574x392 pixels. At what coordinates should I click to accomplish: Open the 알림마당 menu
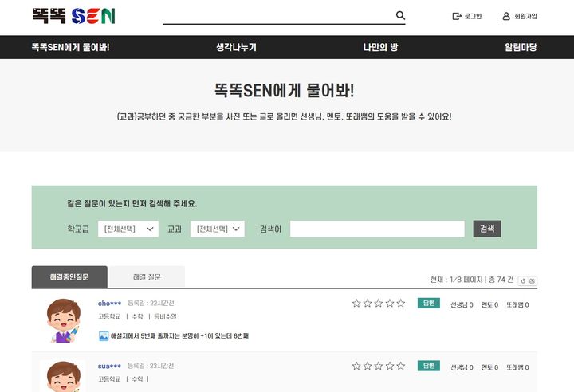pos(521,47)
